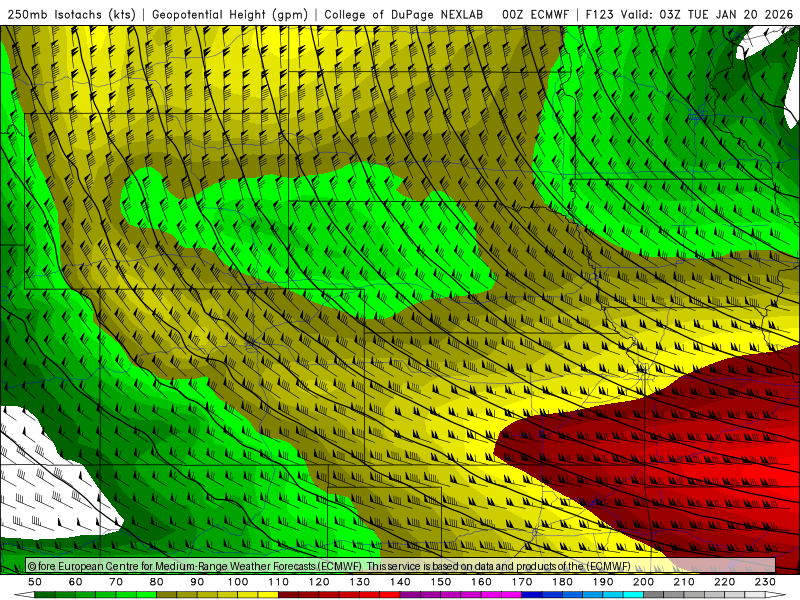
Task: Click the '60' value on the color scale
Action: 76,582
